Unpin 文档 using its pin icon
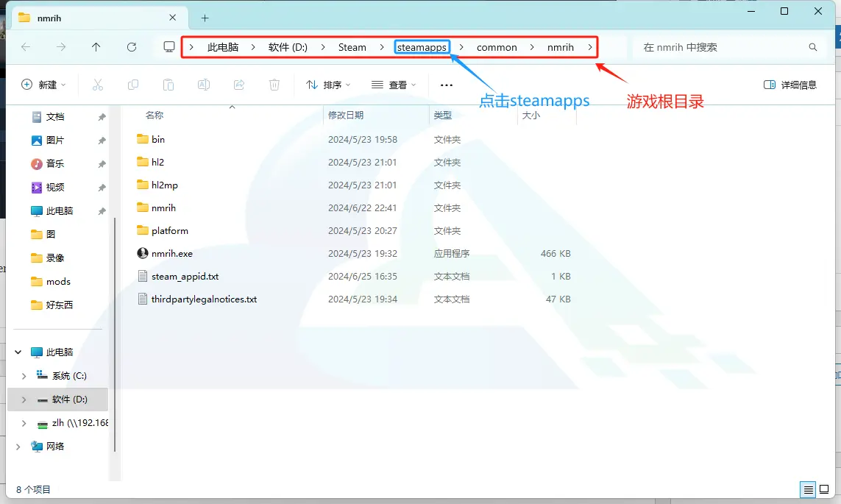Image resolution: width=841 pixels, height=504 pixels. (x=102, y=117)
